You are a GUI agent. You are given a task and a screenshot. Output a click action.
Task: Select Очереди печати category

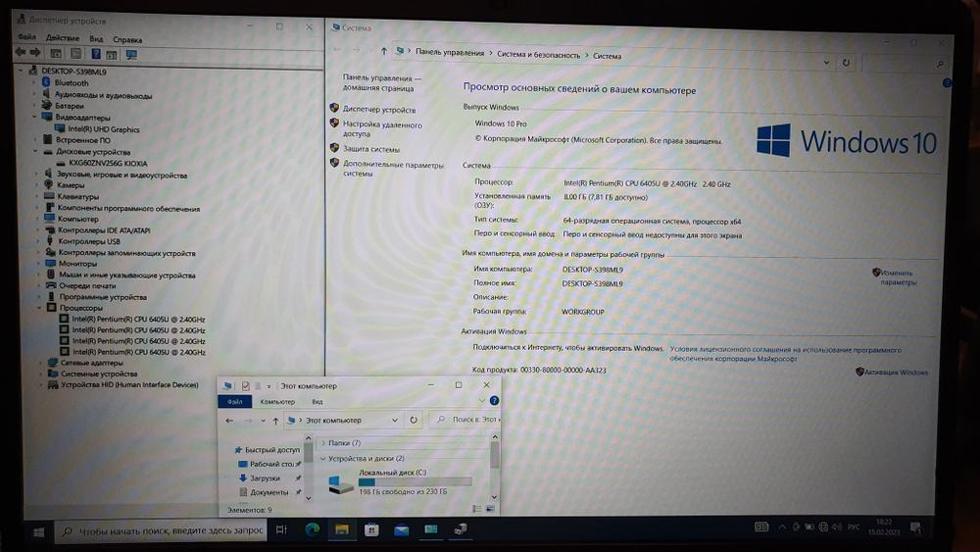[x=87, y=285]
